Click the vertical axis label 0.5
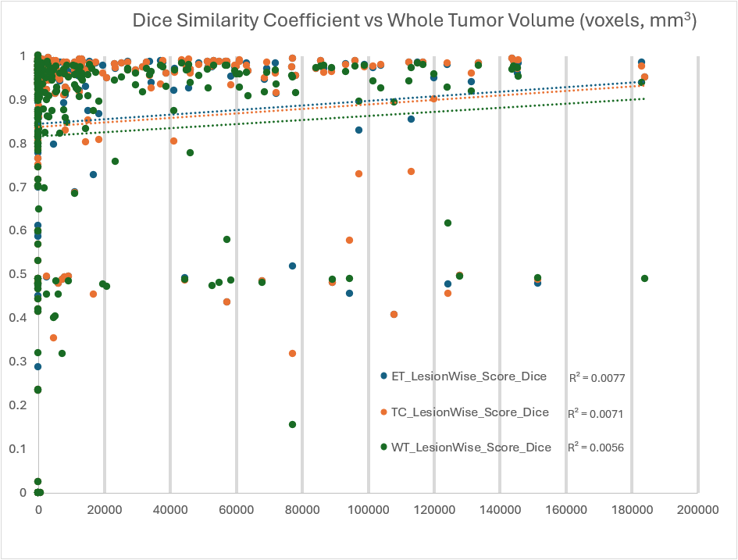Screen dimensions: 738x560 pos(18,274)
